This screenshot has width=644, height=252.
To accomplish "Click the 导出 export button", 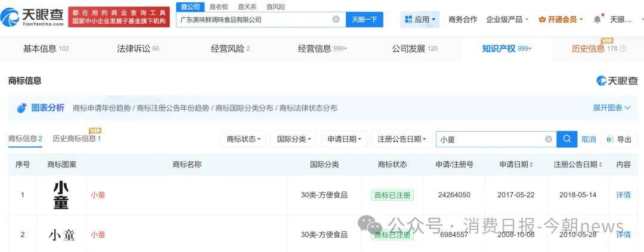I will click(x=619, y=139).
